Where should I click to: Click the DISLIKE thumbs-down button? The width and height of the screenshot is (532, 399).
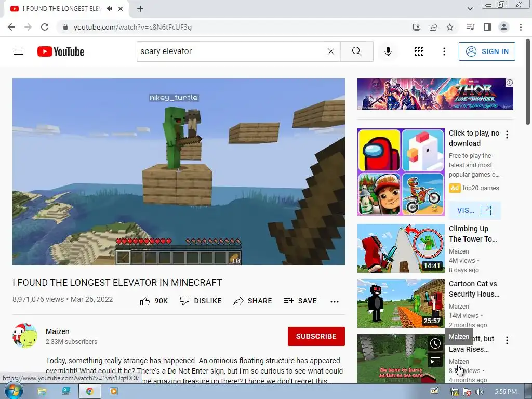click(x=201, y=301)
